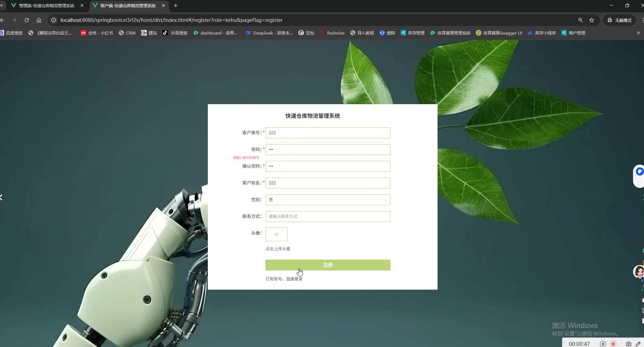Open the 性别 gender dropdown

[328, 200]
